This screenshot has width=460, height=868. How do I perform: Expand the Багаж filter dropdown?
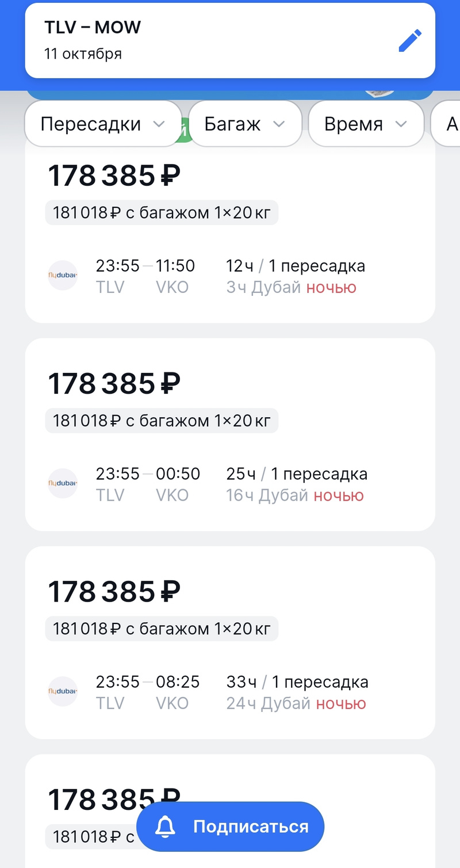pos(245,124)
